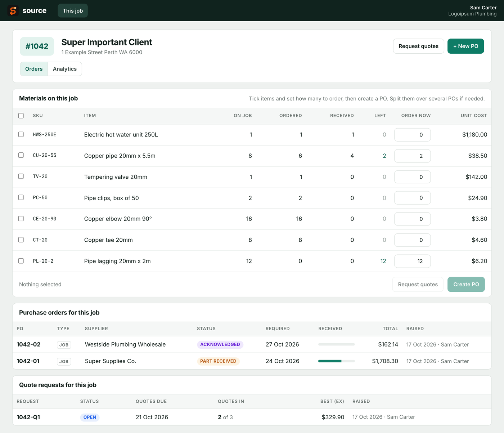Click the SKU column header
Screen dimensions: 504x433
click(x=38, y=116)
